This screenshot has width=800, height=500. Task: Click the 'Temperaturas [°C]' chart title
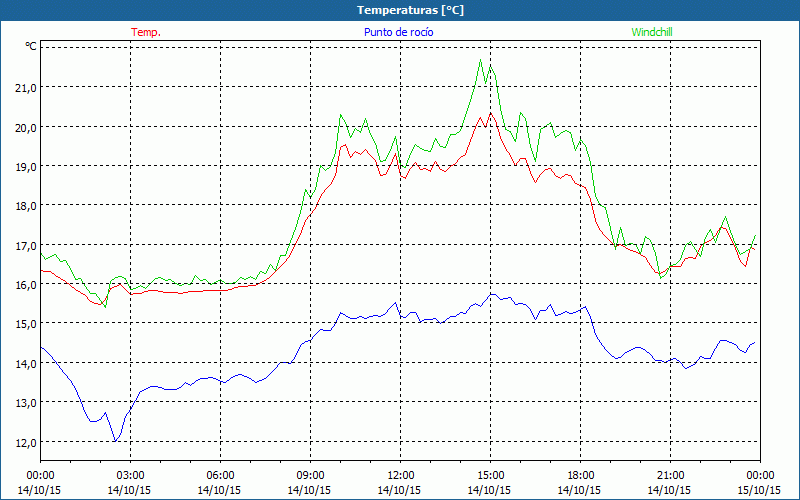pos(410,10)
